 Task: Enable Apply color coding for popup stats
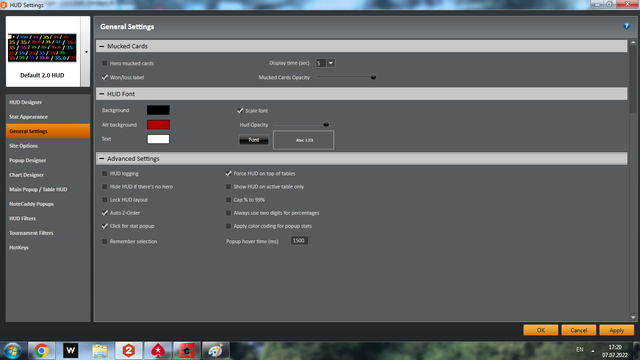click(x=229, y=226)
